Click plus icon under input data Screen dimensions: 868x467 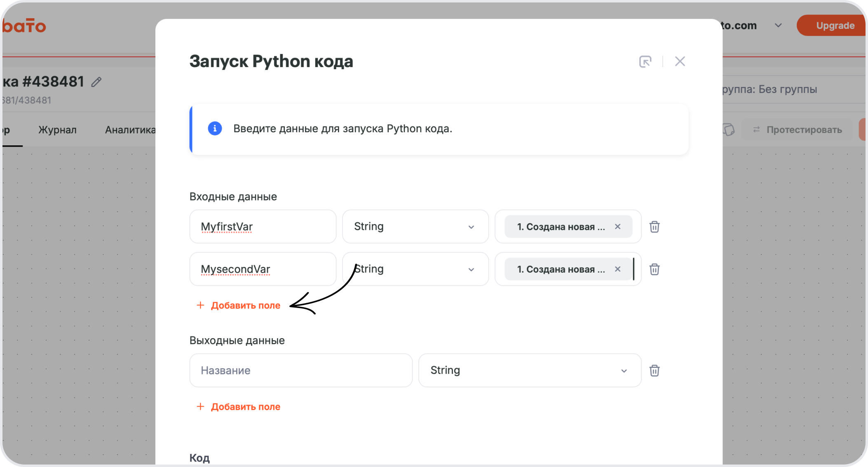click(200, 305)
